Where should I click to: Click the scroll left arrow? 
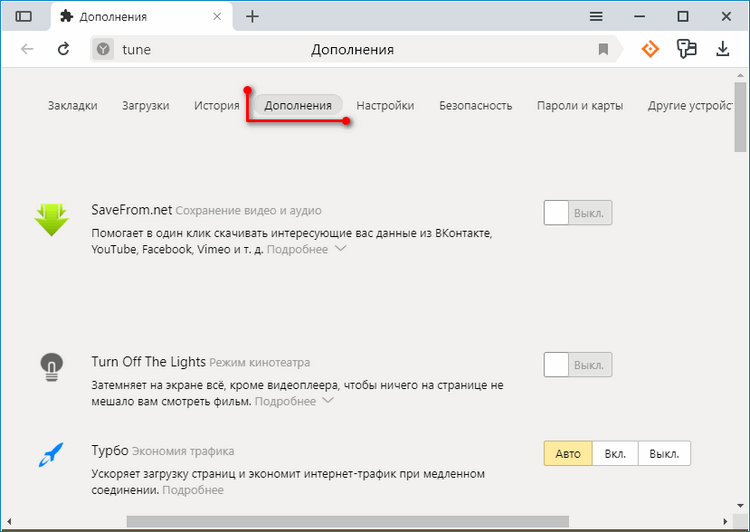click(9, 521)
